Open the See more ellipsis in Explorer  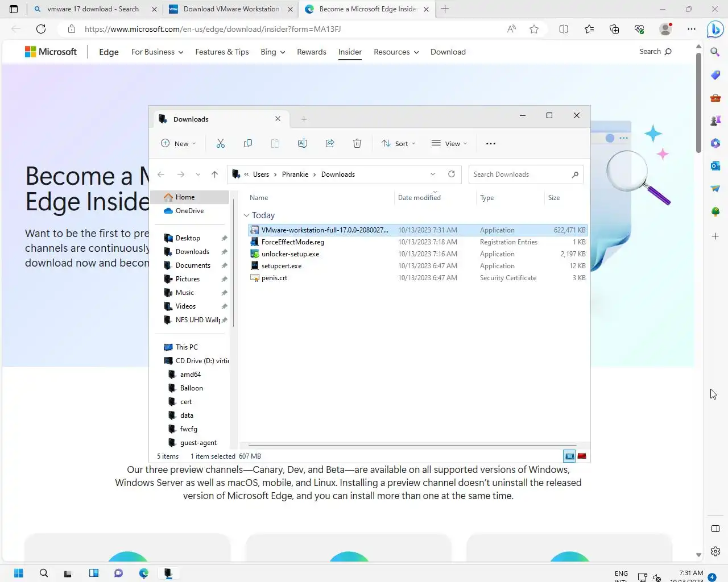click(491, 144)
